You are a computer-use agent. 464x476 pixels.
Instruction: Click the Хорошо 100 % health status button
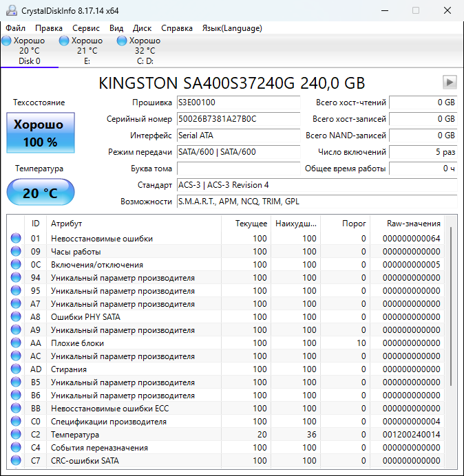41,133
